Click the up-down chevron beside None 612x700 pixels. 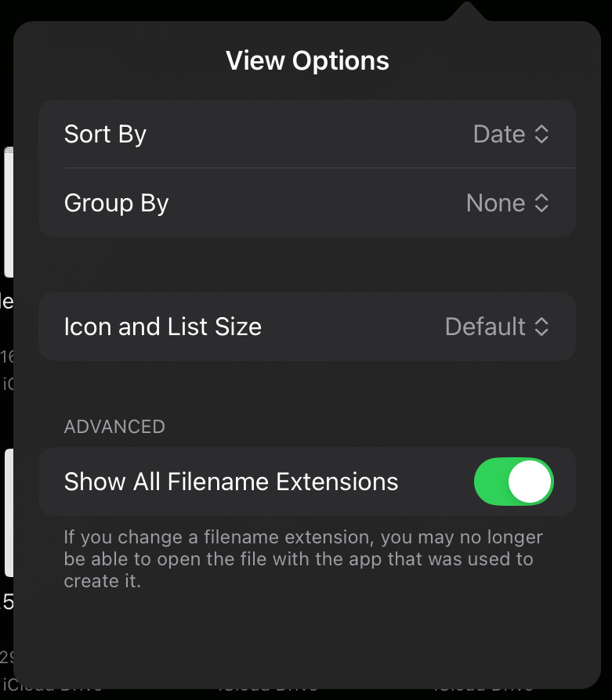(541, 204)
